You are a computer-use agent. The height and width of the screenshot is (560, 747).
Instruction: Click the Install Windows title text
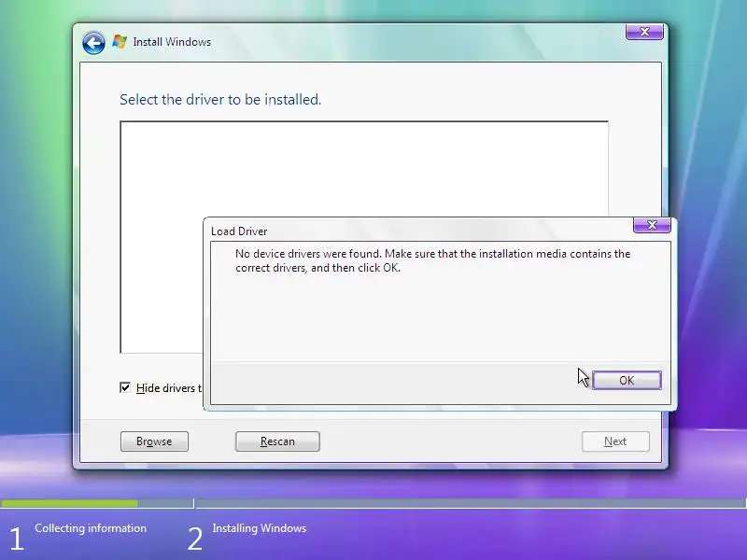pos(172,42)
